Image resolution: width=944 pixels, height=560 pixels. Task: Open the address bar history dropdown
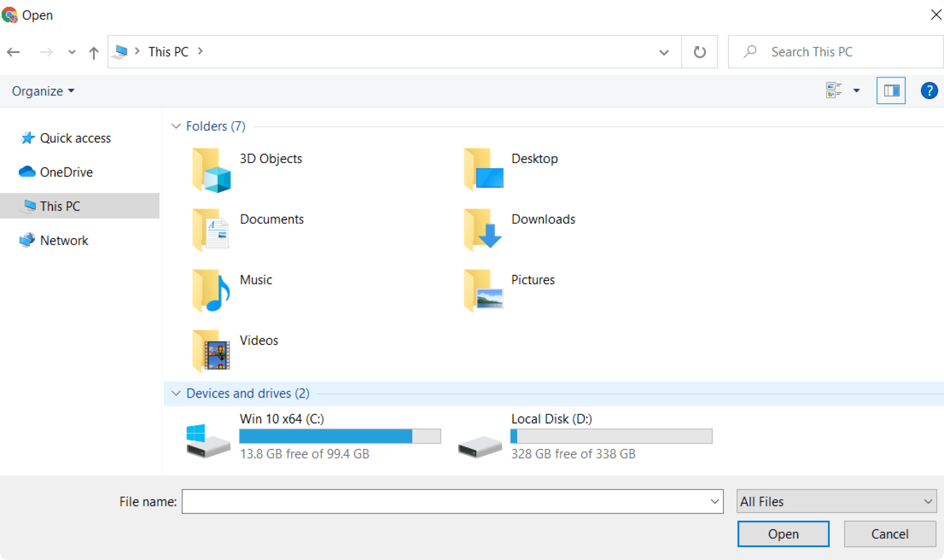(663, 52)
